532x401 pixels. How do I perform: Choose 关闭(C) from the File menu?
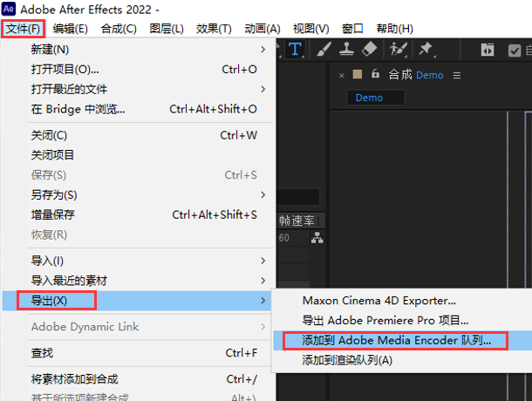138,135
